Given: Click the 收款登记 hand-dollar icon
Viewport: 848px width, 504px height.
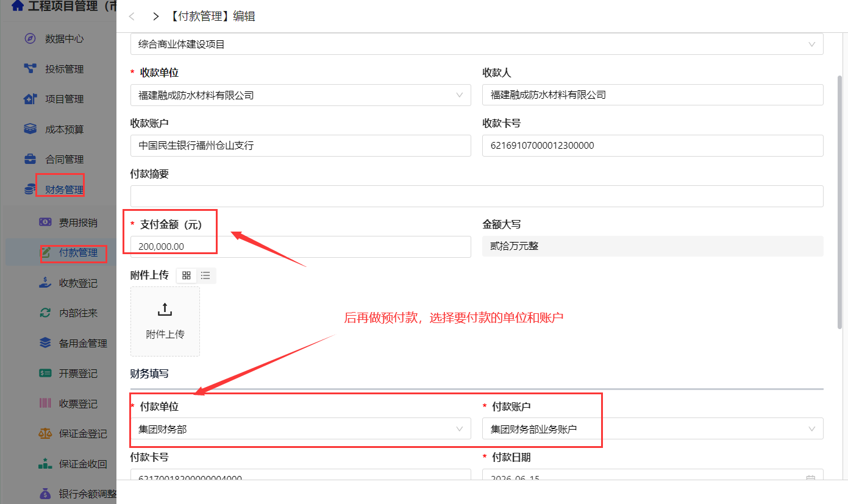Looking at the screenshot, I should [45, 283].
